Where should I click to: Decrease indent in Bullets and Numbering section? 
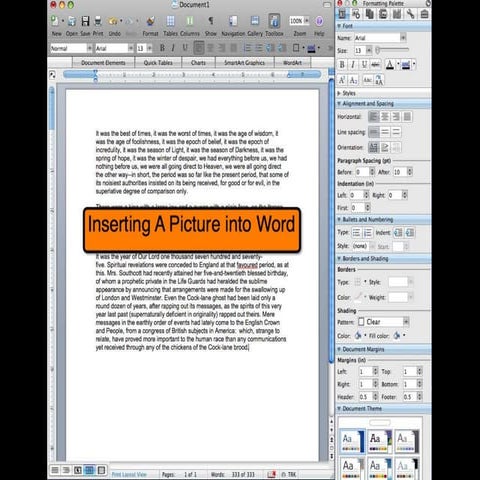398,233
